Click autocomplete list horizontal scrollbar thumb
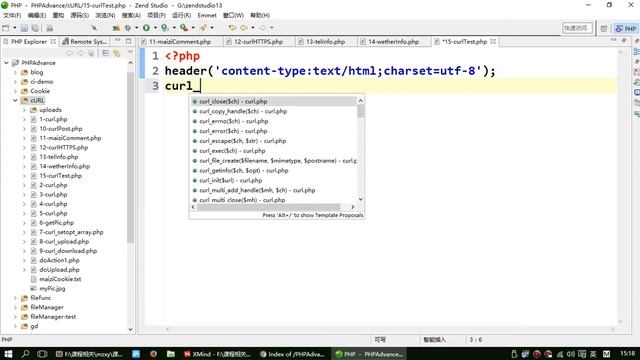Image resolution: width=640 pixels, height=360 pixels. (x=268, y=207)
